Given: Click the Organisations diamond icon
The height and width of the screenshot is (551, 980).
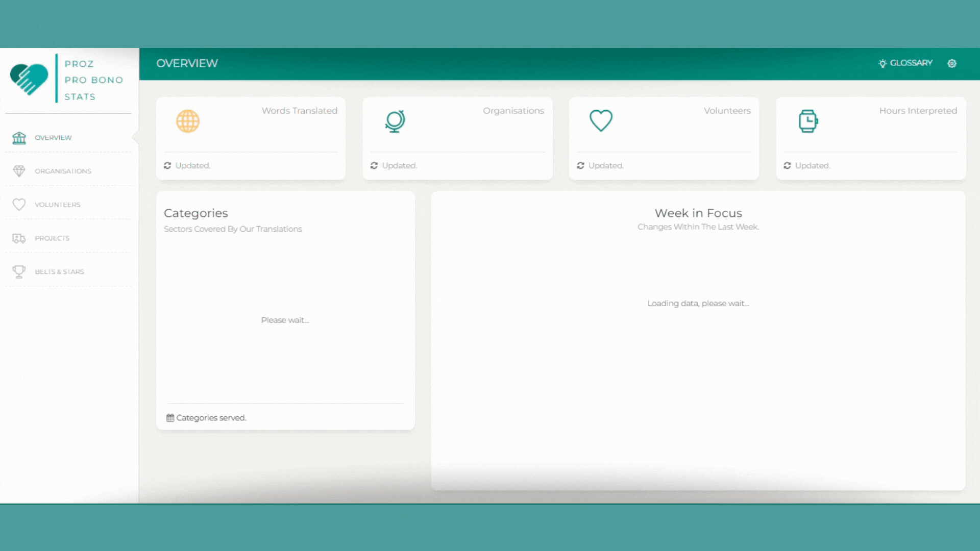Looking at the screenshot, I should [19, 171].
